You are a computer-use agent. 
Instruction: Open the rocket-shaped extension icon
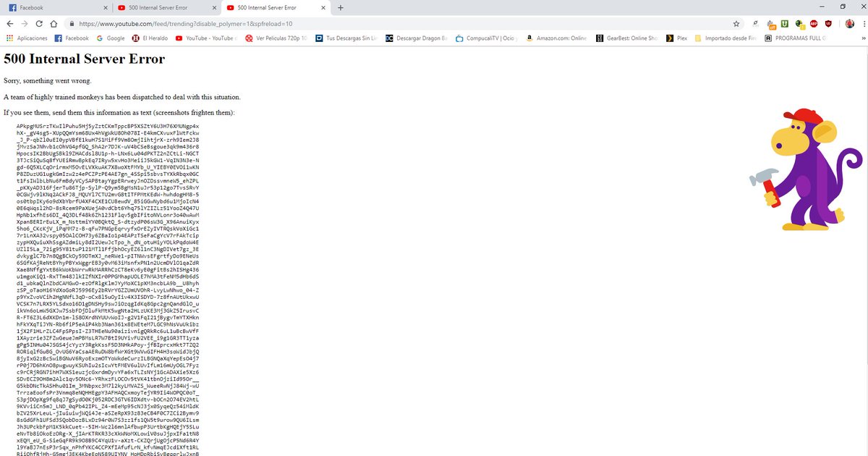point(756,24)
